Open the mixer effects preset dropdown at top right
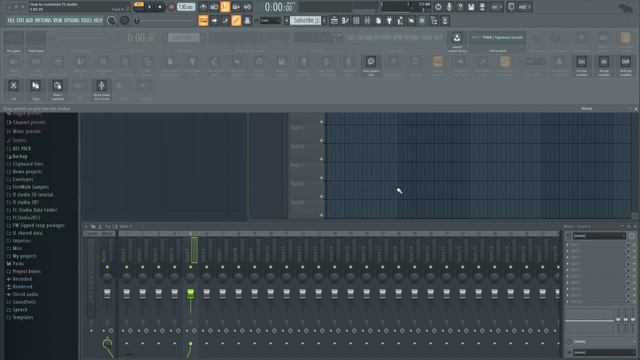 599,236
